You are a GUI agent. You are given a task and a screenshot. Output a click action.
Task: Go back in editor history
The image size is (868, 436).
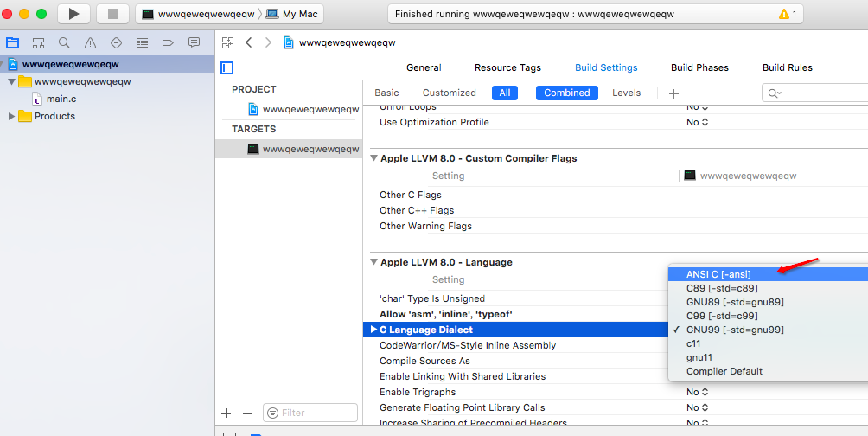pyautogui.click(x=248, y=42)
